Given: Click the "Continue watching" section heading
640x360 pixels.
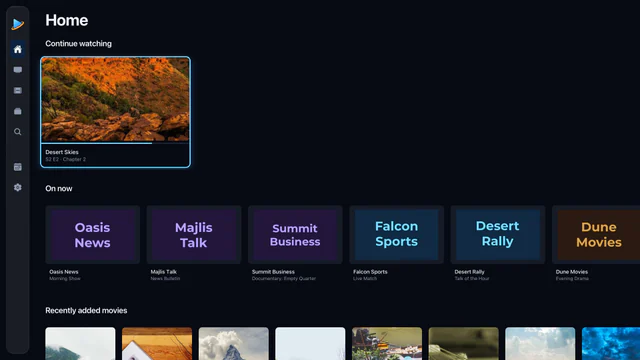Looking at the screenshot, I should point(78,44).
